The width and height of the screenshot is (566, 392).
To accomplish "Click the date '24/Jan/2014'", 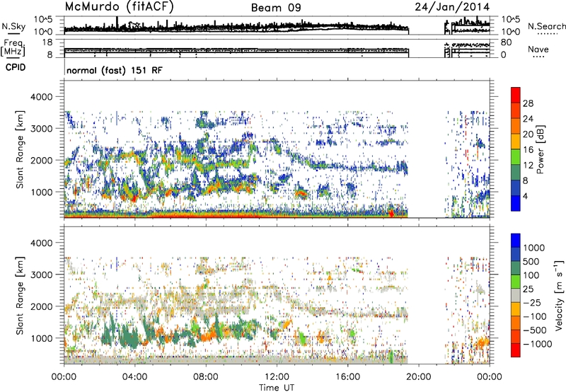I will click(452, 7).
